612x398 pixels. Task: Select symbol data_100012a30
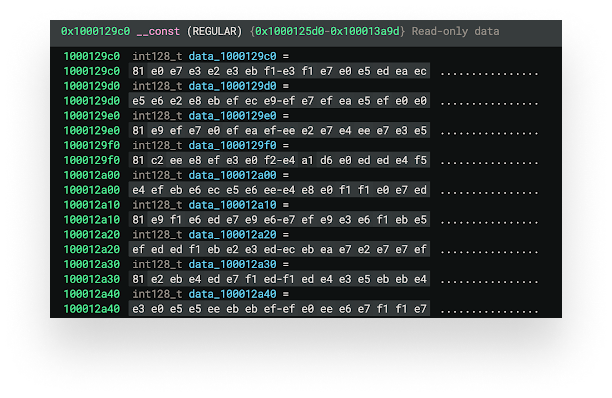pyautogui.click(x=233, y=264)
